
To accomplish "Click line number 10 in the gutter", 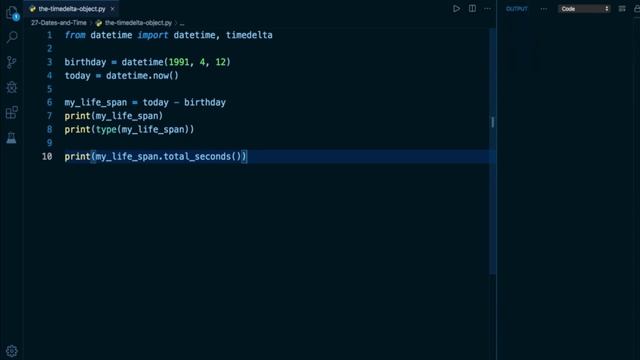I will click(47, 156).
